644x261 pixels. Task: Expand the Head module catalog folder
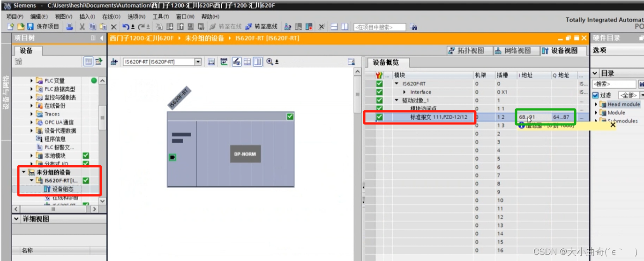(x=597, y=104)
